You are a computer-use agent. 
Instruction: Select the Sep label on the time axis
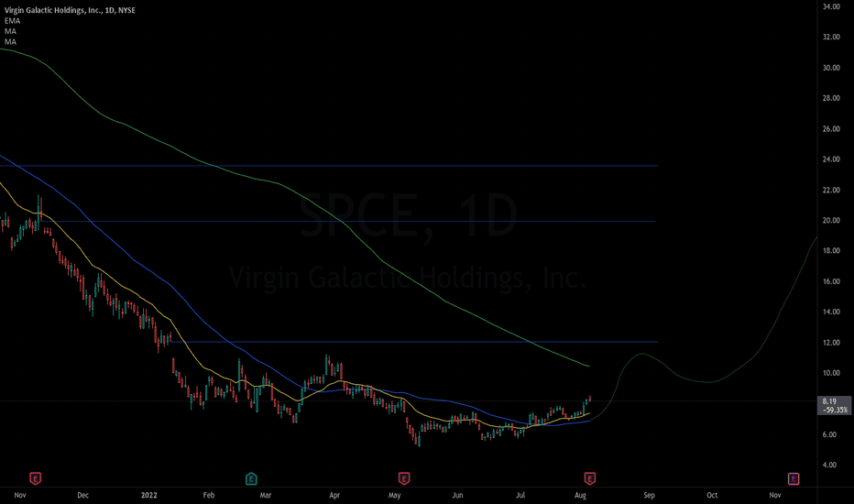(x=650, y=495)
